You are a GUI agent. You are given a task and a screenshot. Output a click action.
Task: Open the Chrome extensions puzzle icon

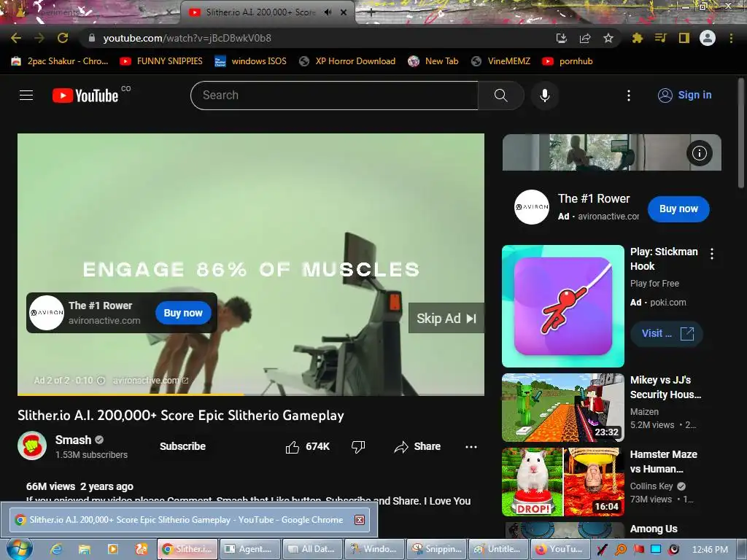coord(638,38)
